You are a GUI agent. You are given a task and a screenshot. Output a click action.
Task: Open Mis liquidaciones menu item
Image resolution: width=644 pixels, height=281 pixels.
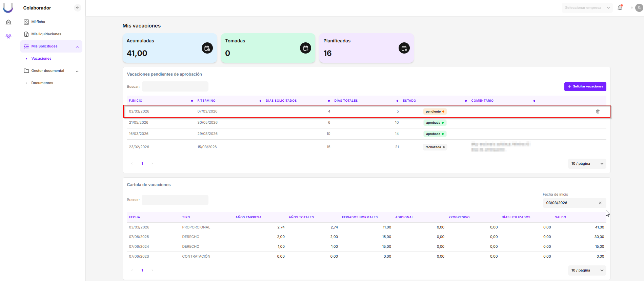pos(46,34)
